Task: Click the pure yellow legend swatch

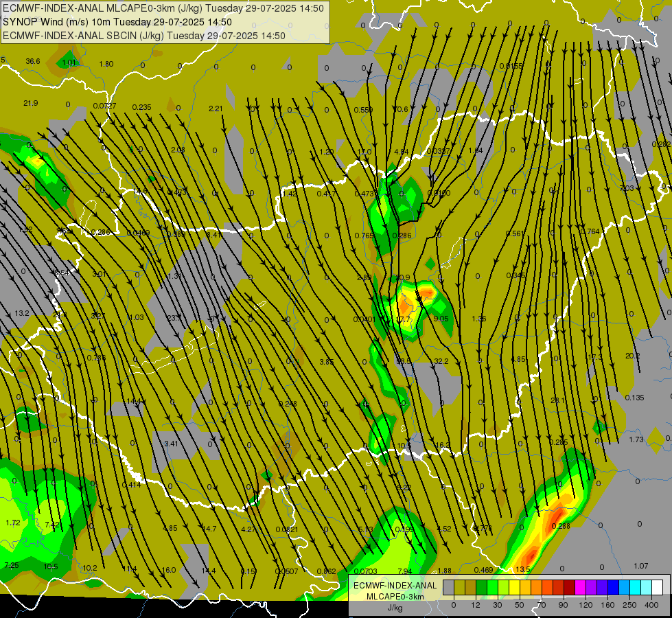Action: point(515,587)
